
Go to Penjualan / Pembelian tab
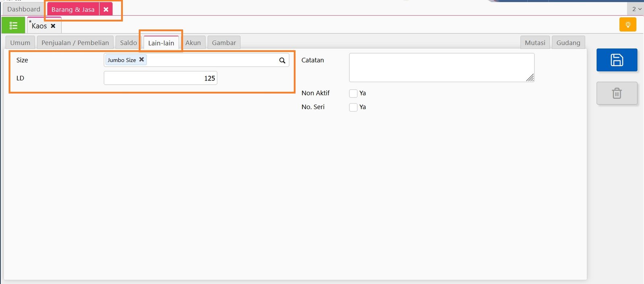(75, 43)
